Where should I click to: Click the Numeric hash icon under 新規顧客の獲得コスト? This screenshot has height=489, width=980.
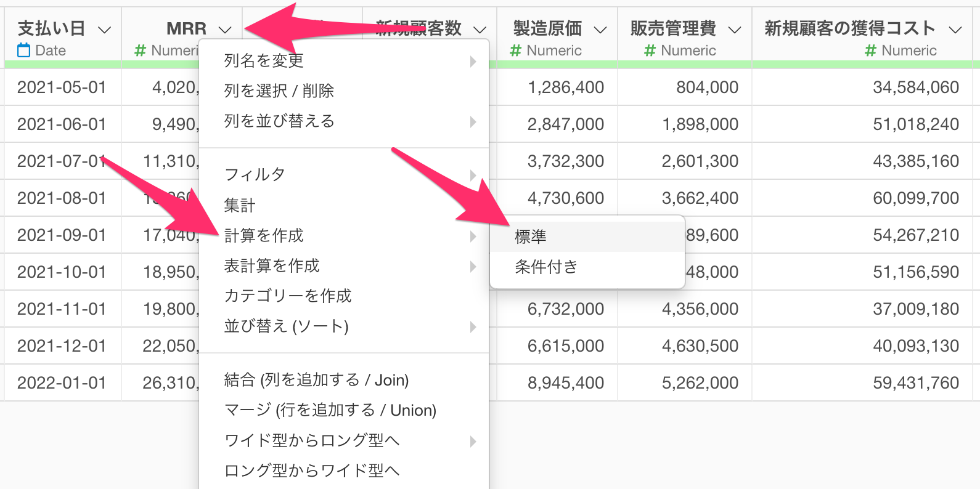(x=870, y=51)
